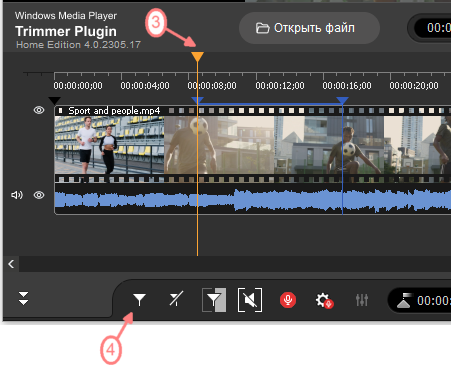
Task: Click the Remove Marker crossed icon
Action: coord(176,299)
